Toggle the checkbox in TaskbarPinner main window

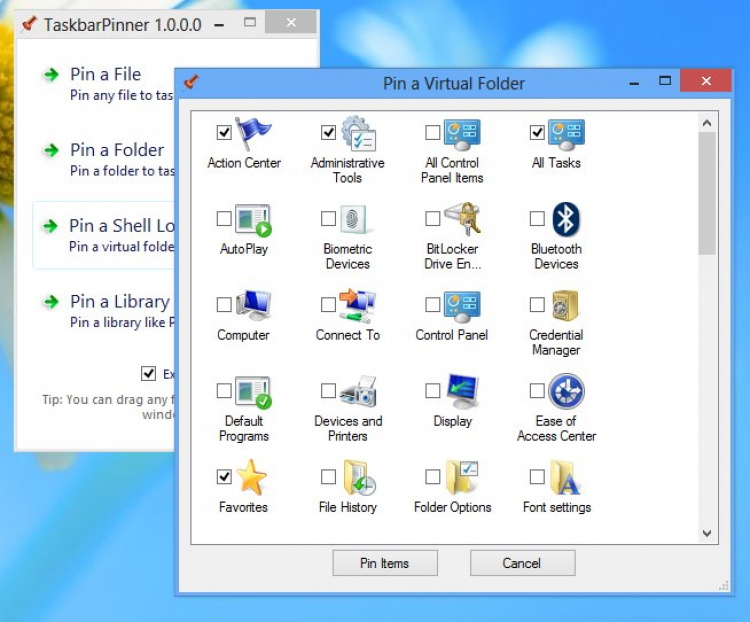point(148,373)
